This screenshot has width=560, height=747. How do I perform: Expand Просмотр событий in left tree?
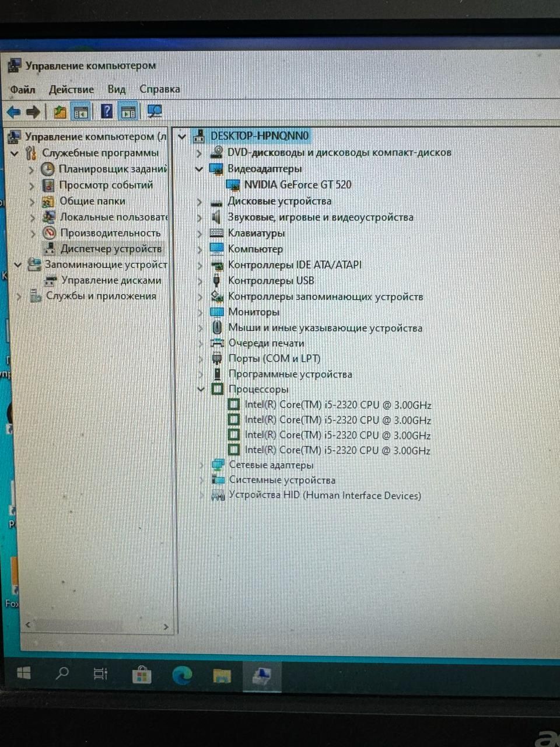point(32,186)
